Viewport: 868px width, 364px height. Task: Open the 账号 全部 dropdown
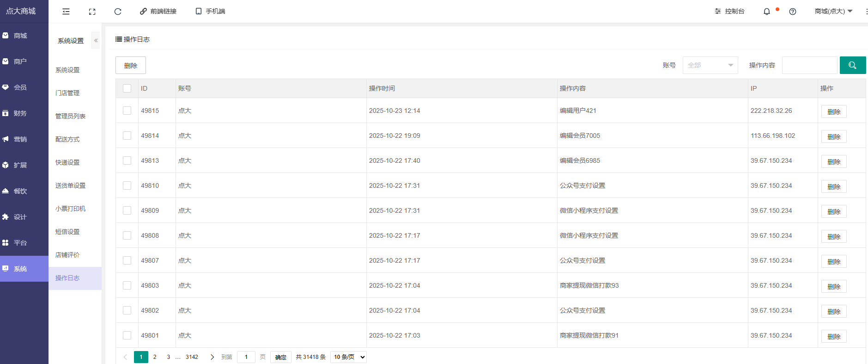[x=710, y=65]
